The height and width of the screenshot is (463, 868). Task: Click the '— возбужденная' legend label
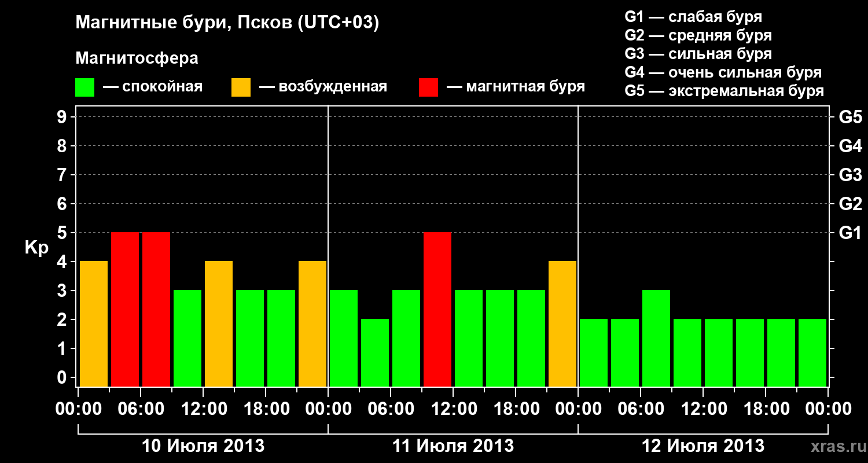coord(323,87)
